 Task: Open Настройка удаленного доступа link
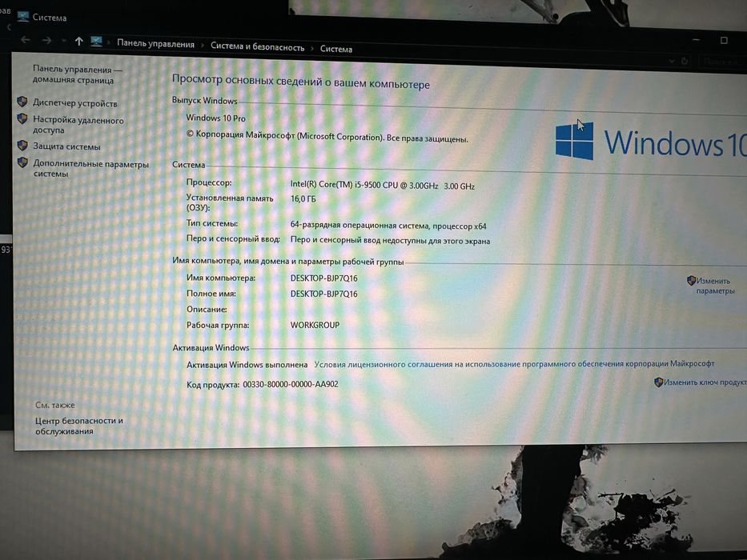point(78,125)
